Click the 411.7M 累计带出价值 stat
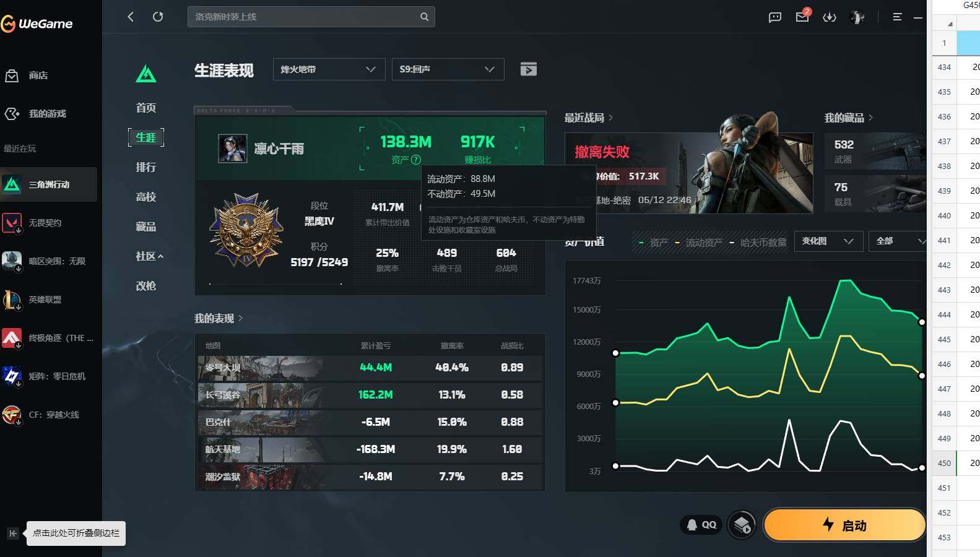Viewport: 980px width, 557px height. click(x=388, y=207)
